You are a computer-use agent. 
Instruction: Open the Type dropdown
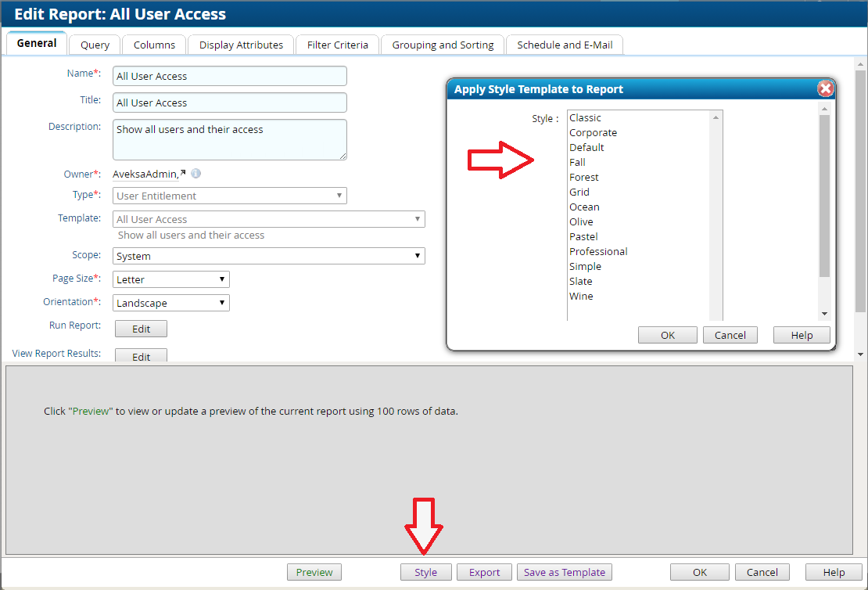click(x=339, y=195)
